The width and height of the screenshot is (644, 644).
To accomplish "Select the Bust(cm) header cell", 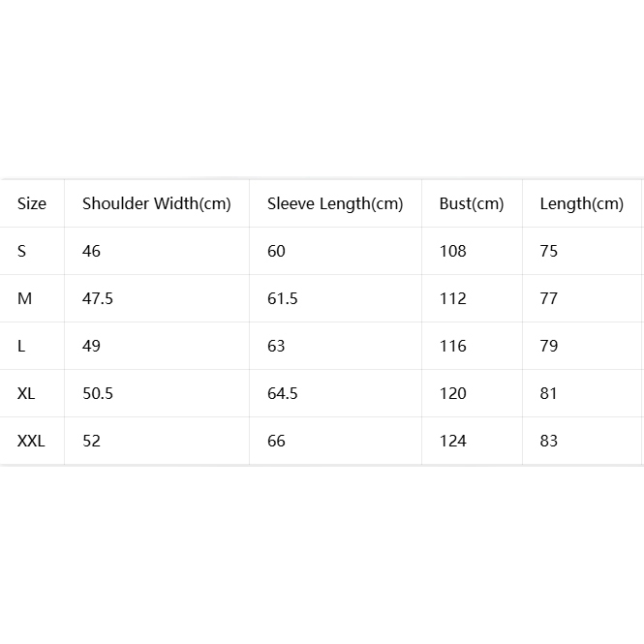I will tap(472, 203).
